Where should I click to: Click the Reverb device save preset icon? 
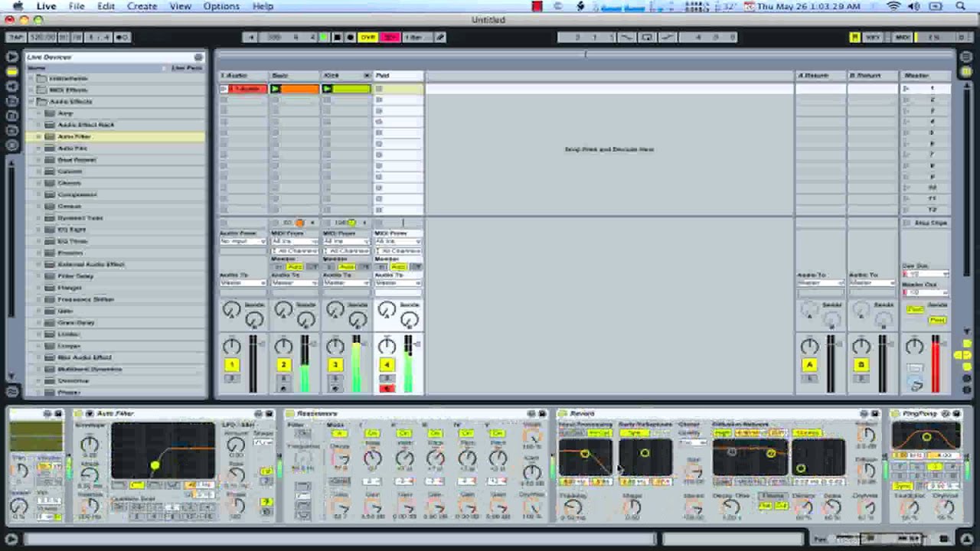point(875,413)
